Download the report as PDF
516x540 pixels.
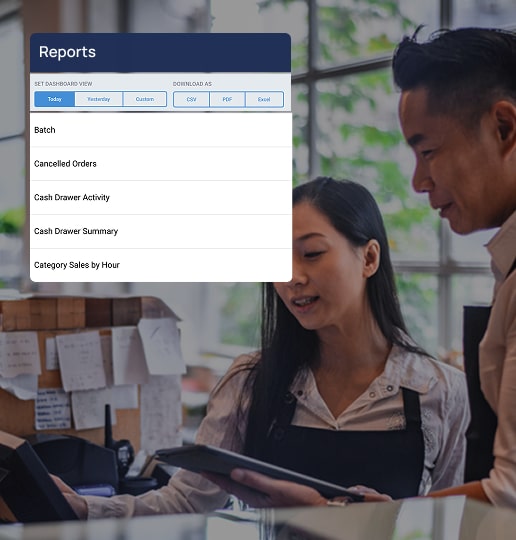pyautogui.click(x=227, y=100)
